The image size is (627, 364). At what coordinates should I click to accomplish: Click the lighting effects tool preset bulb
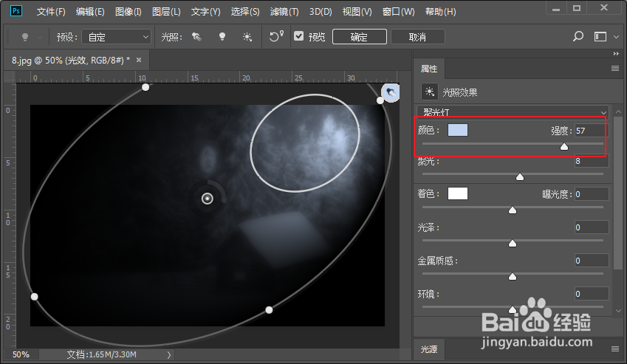[x=25, y=37]
